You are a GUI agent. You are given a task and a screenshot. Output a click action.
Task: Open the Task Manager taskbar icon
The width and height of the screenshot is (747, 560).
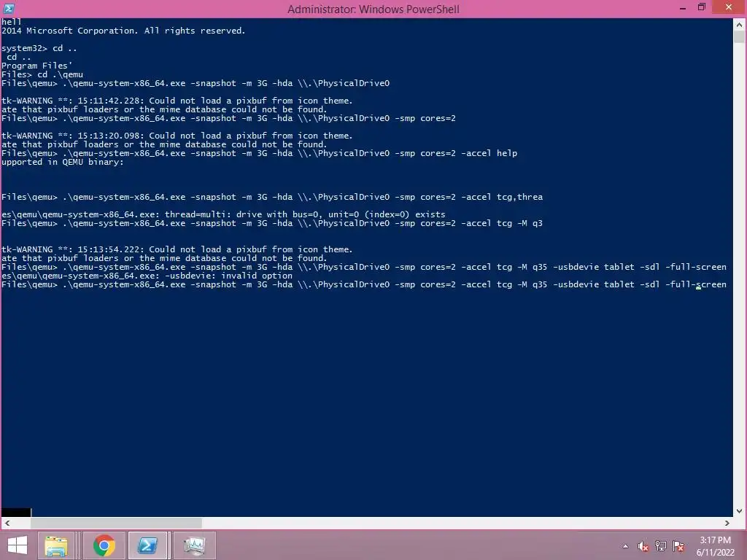(194, 545)
